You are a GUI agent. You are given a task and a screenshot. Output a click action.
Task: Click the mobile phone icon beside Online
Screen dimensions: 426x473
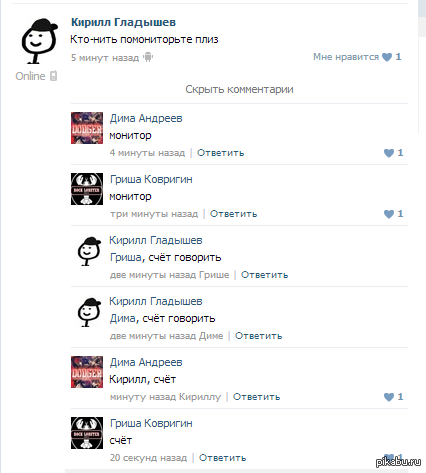click(x=53, y=76)
